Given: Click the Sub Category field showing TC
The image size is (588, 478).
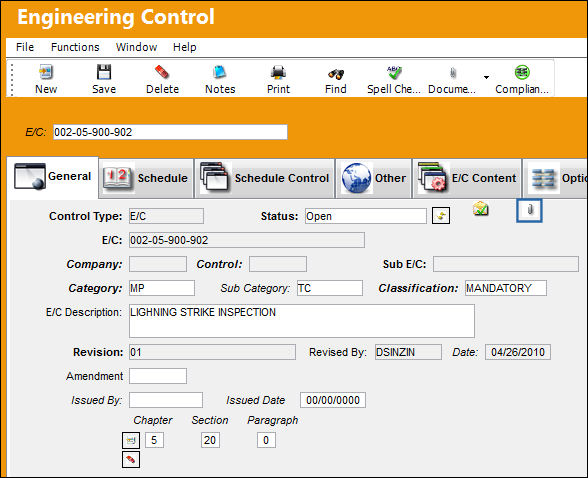Looking at the screenshot, I should pos(330,288).
